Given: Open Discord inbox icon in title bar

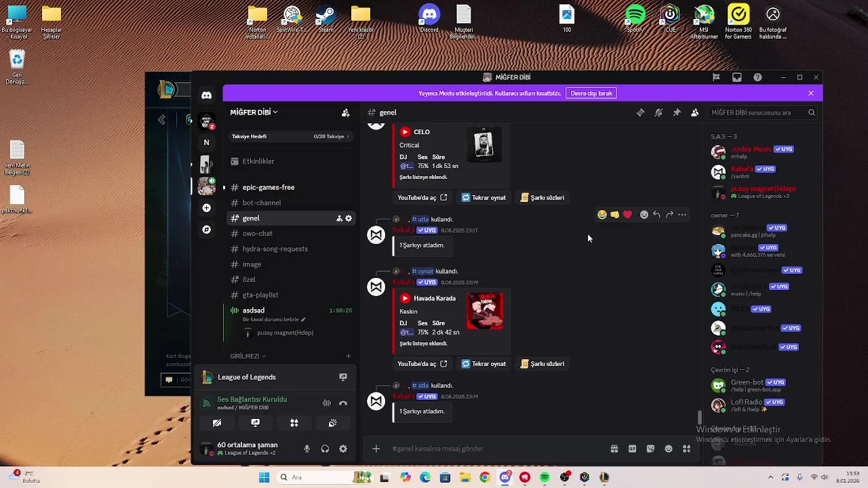Looking at the screenshot, I should tap(737, 77).
